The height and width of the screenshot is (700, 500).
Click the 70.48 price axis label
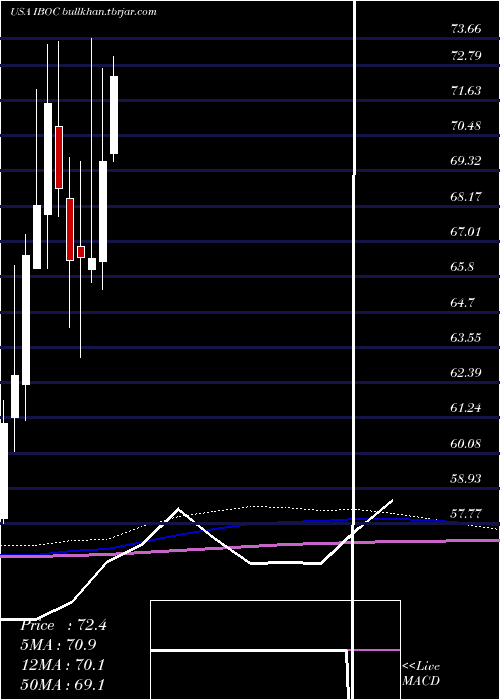466,125
